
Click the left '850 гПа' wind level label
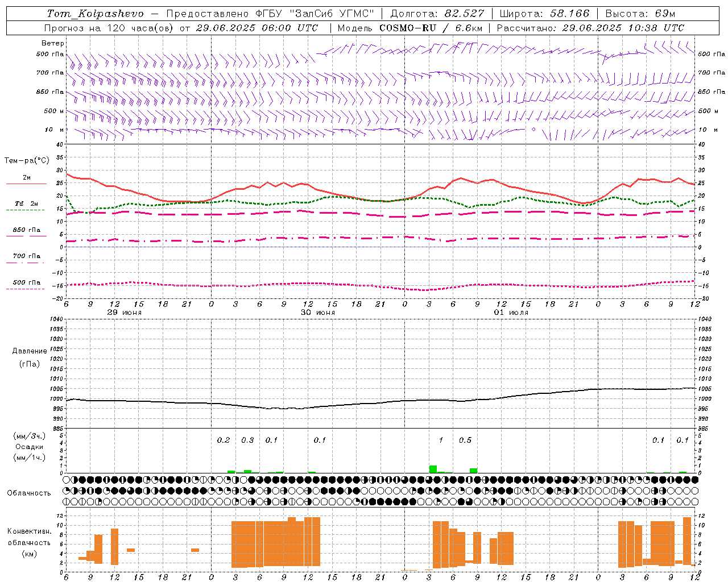[50, 92]
